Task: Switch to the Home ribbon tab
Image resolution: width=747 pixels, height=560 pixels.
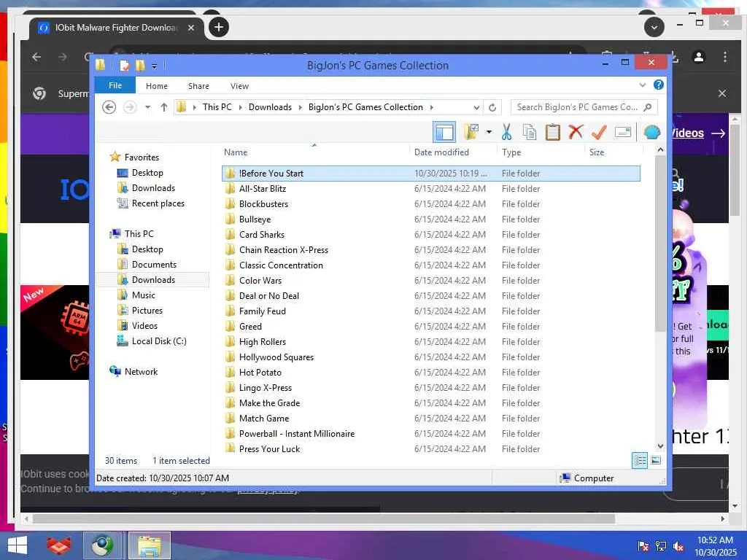Action: click(x=157, y=86)
